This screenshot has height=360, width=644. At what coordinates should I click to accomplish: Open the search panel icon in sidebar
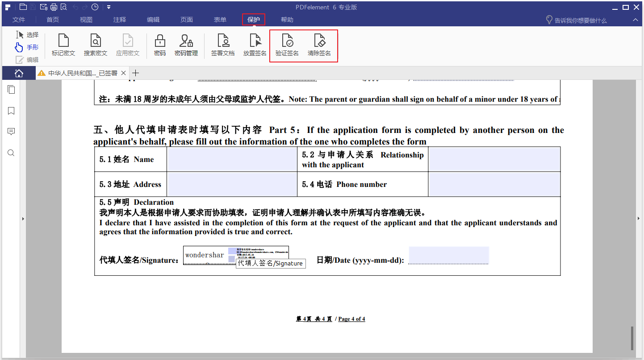11,153
